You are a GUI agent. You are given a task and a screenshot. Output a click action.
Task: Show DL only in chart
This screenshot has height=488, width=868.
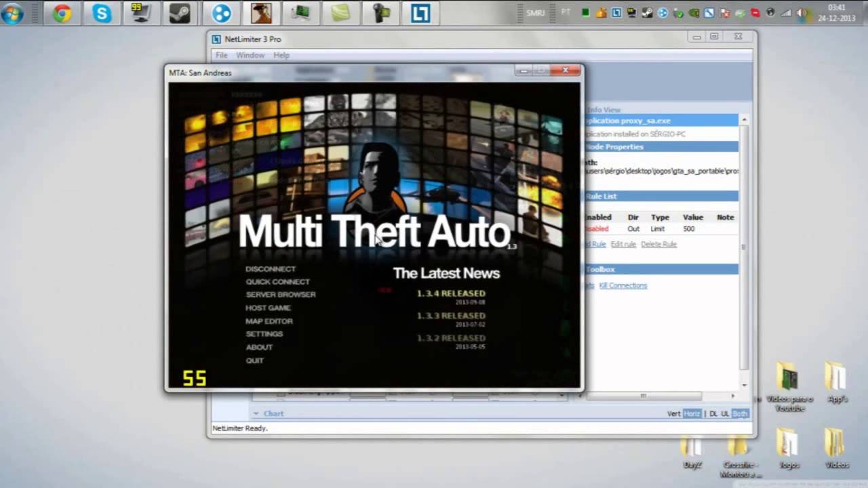pyautogui.click(x=713, y=413)
